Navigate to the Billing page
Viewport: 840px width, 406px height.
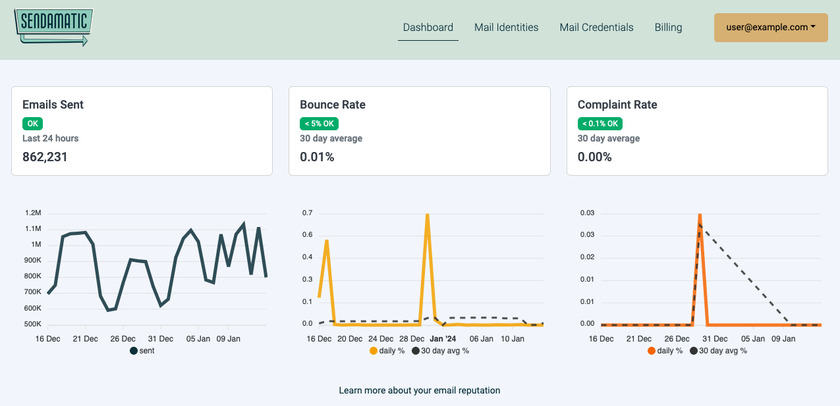pyautogui.click(x=668, y=28)
